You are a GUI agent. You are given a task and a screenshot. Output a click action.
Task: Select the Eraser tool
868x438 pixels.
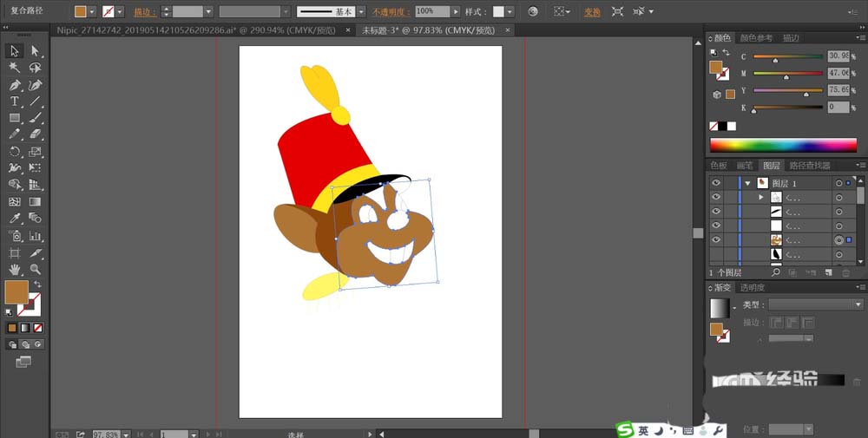36,134
